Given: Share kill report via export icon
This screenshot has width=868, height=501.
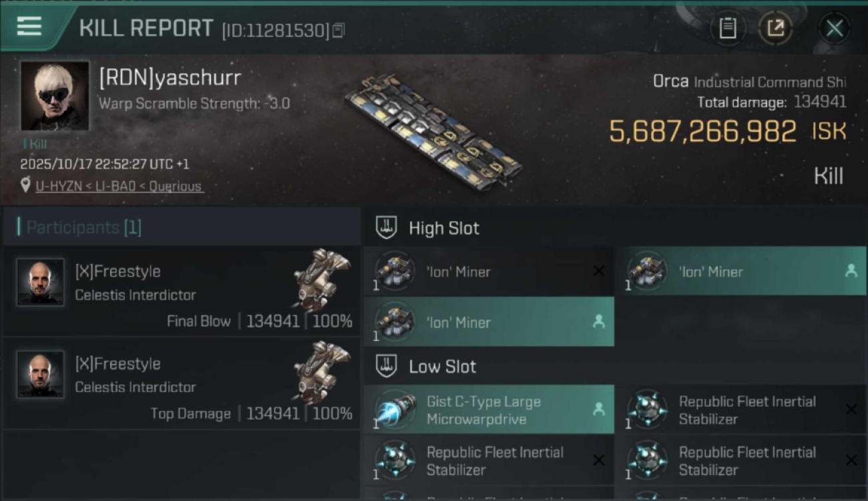Looking at the screenshot, I should click(x=775, y=28).
